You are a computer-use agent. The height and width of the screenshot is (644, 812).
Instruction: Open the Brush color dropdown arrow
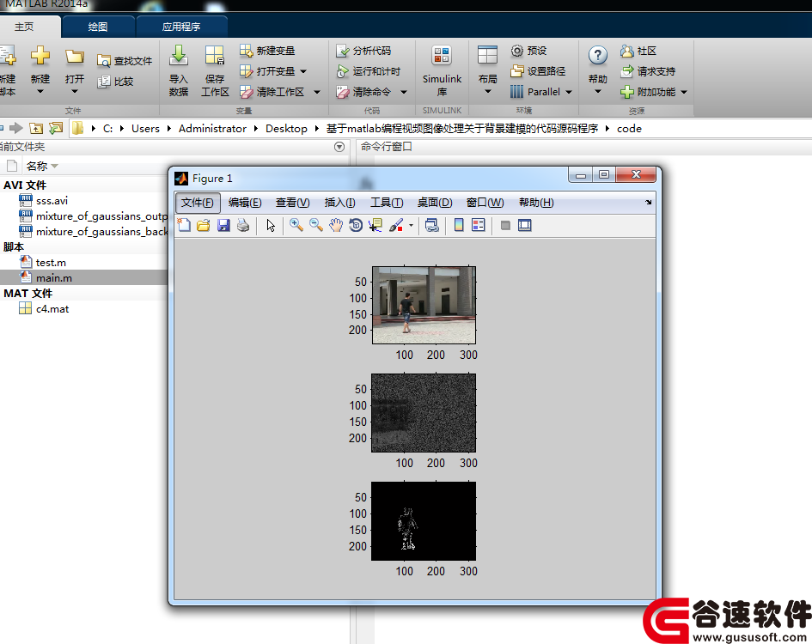pyautogui.click(x=411, y=226)
